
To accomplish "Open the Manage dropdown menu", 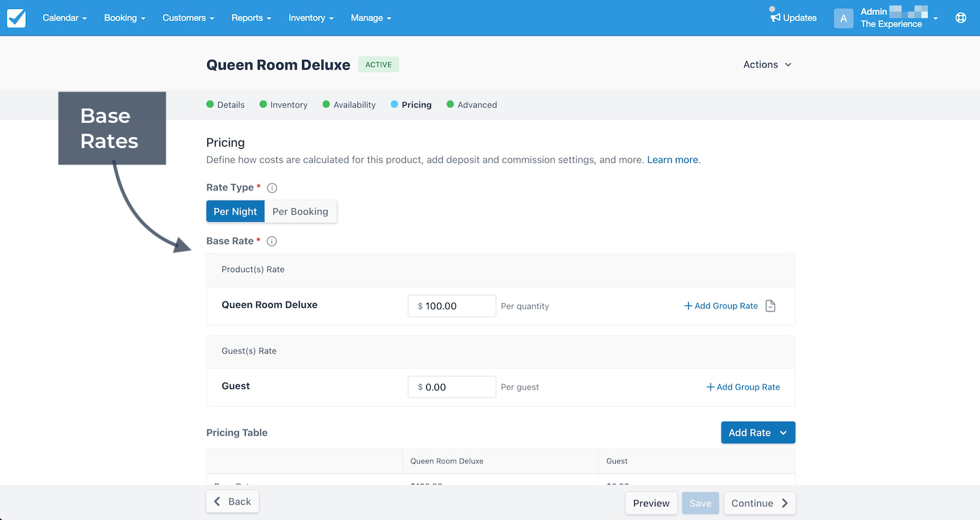I will 371,18.
